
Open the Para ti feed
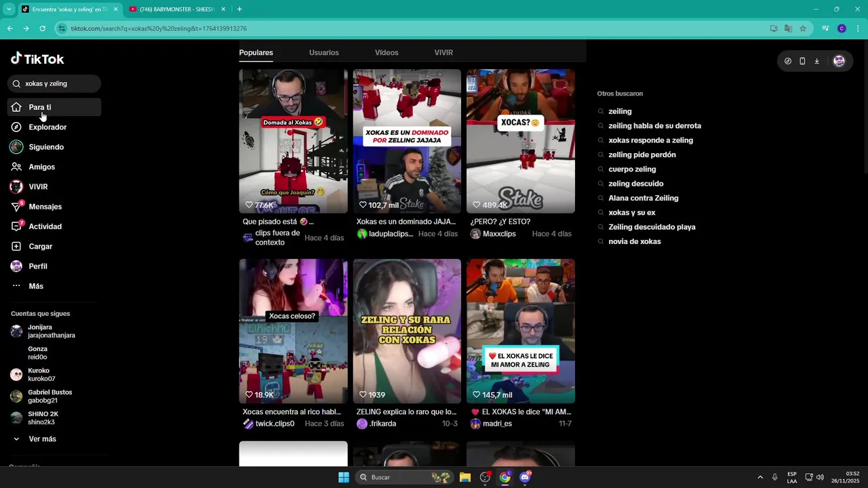54,107
